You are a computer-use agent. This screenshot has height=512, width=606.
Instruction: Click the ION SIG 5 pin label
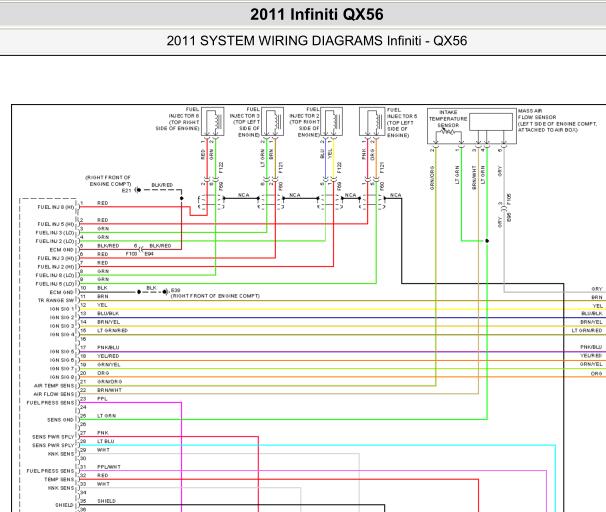62,352
